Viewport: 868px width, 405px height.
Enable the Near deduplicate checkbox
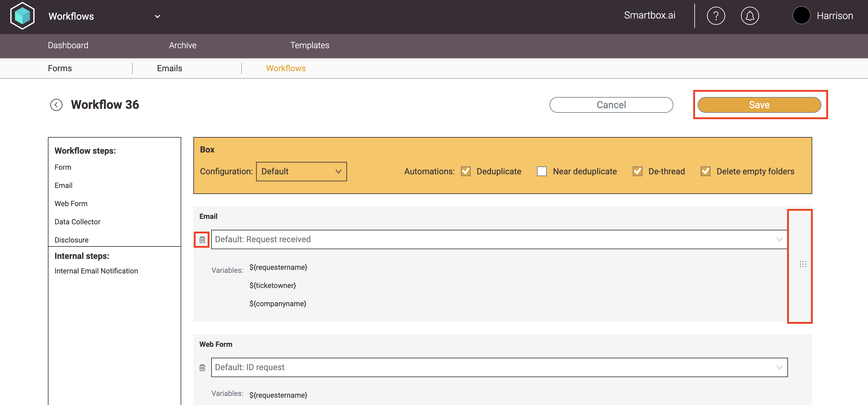point(542,172)
